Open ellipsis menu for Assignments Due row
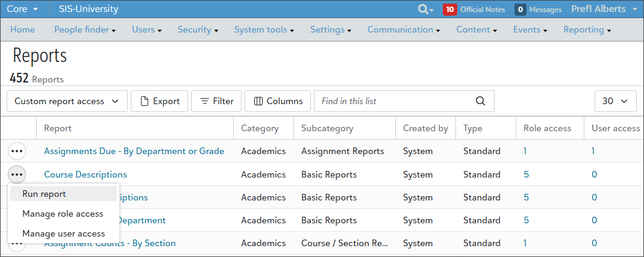 pos(17,151)
